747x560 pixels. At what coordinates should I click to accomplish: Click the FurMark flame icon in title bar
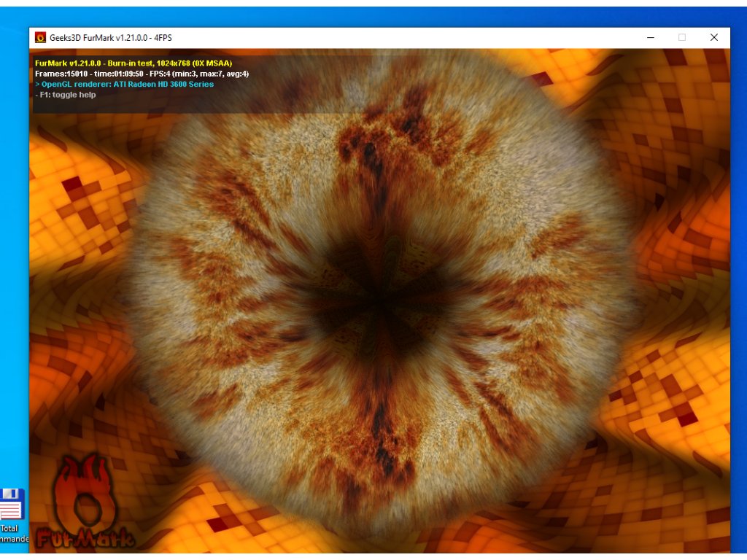tap(41, 38)
